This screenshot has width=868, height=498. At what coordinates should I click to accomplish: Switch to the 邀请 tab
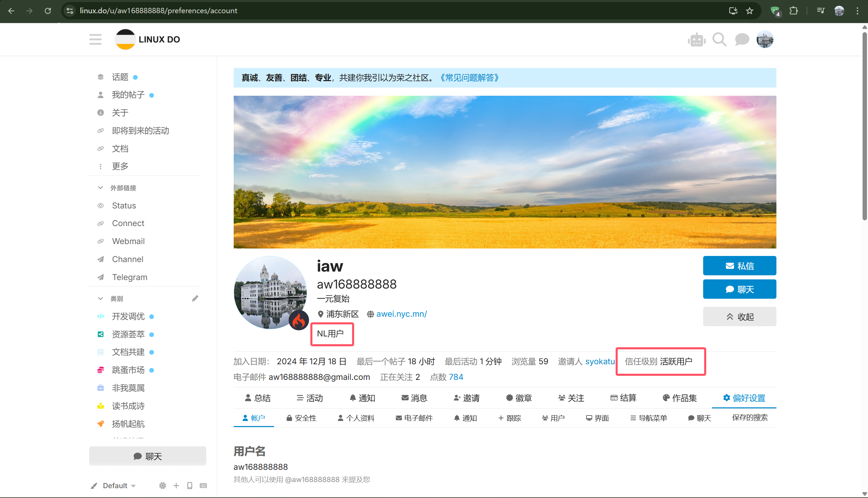[x=466, y=398]
